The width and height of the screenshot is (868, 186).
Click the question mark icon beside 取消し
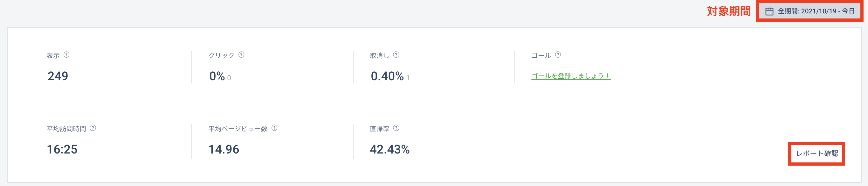(x=396, y=55)
